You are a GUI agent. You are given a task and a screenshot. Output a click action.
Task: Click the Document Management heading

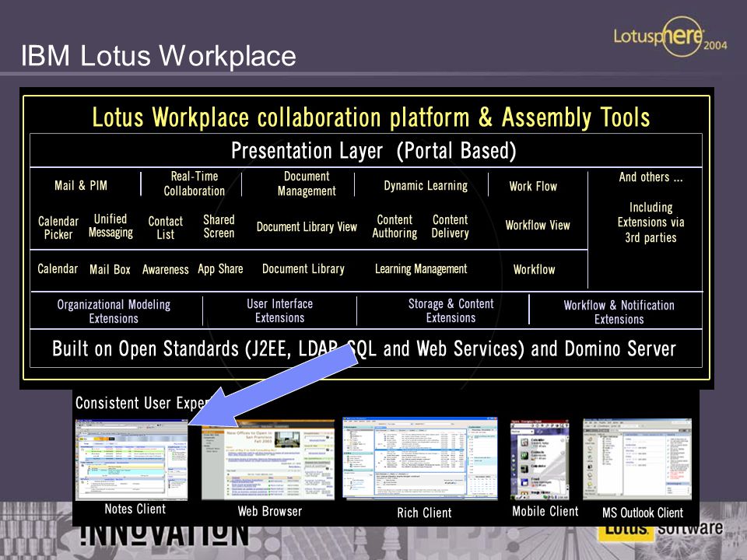click(307, 184)
